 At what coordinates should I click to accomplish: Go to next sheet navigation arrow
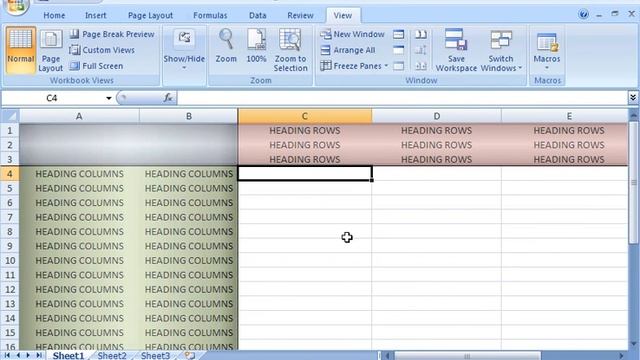pos(28,356)
